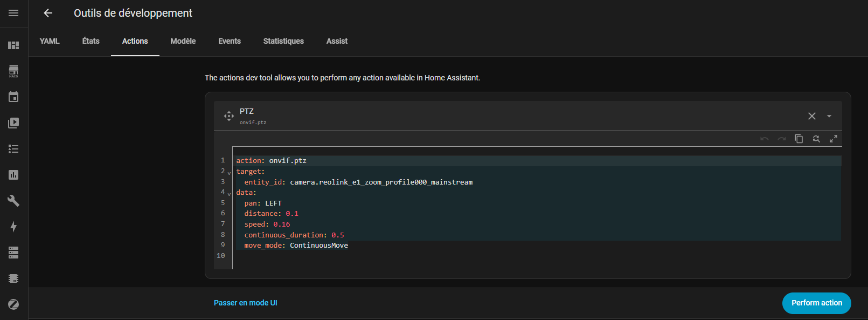
Task: Open the calendar sidebar icon
Action: pos(13,97)
